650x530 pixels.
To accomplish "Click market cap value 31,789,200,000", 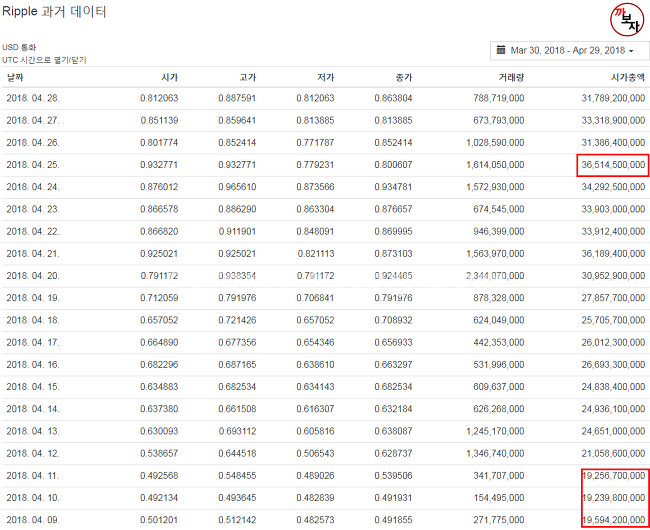I will tap(613, 98).
